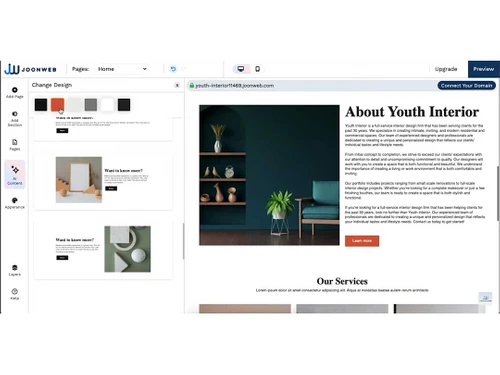Screen dimensions: 500x375
Task: Click the Change Design panel title
Action: pyautogui.click(x=52, y=85)
